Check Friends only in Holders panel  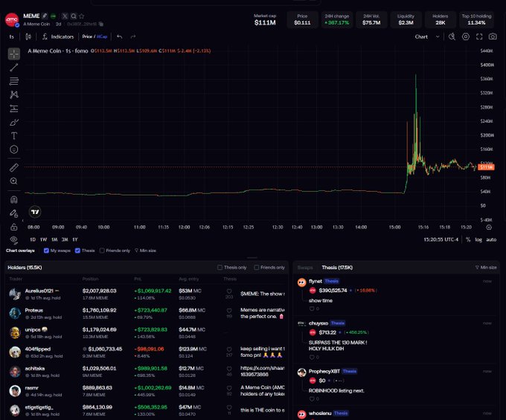click(257, 267)
